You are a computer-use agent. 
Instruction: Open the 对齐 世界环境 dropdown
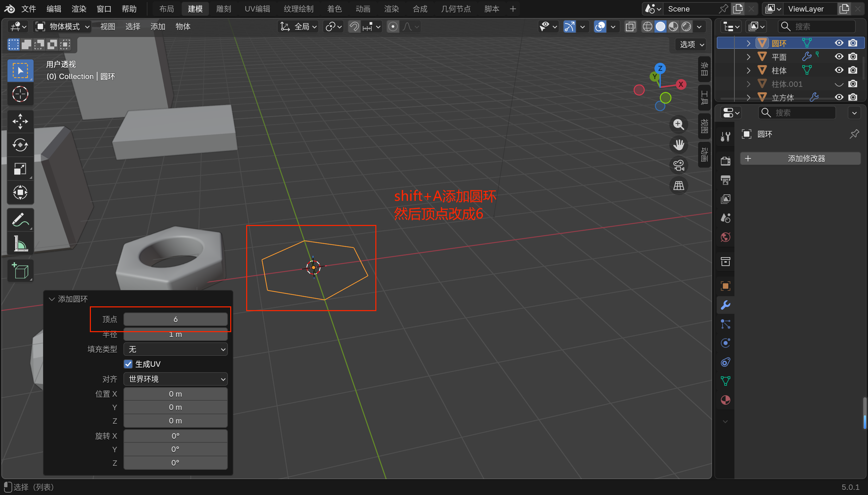175,379
